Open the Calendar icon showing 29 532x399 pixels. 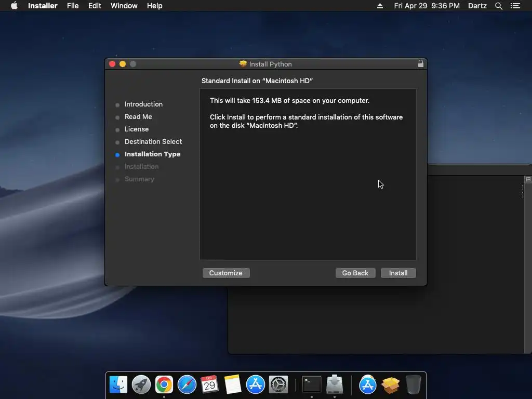tap(210, 384)
